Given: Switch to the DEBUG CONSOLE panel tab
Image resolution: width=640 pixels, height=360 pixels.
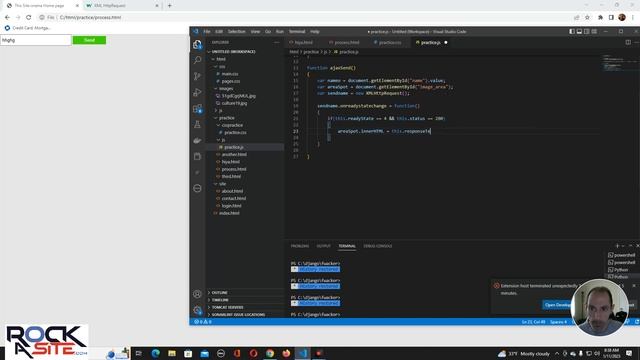Looking at the screenshot, I should (x=378, y=246).
